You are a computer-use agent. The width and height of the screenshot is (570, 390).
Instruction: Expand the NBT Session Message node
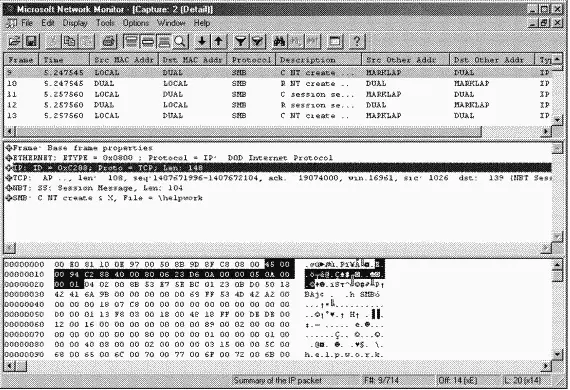pos(9,188)
